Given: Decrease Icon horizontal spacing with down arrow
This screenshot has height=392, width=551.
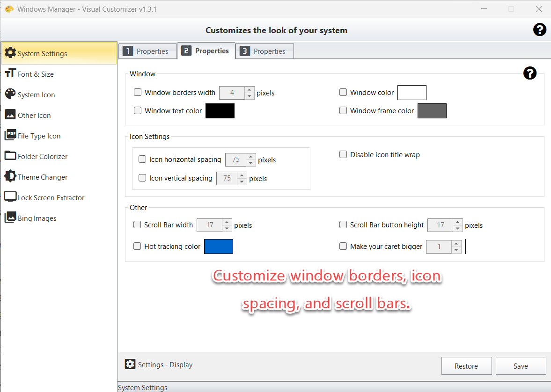Looking at the screenshot, I should coord(250,163).
